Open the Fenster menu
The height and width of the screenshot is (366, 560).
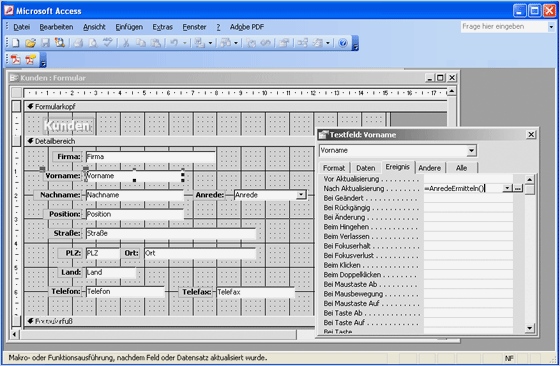[x=194, y=27]
